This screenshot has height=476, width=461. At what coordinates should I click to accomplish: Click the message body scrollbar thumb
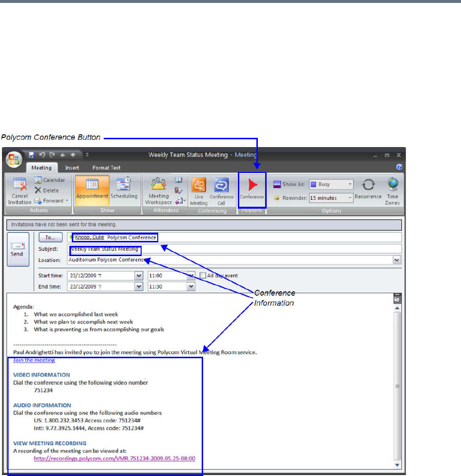click(397, 387)
